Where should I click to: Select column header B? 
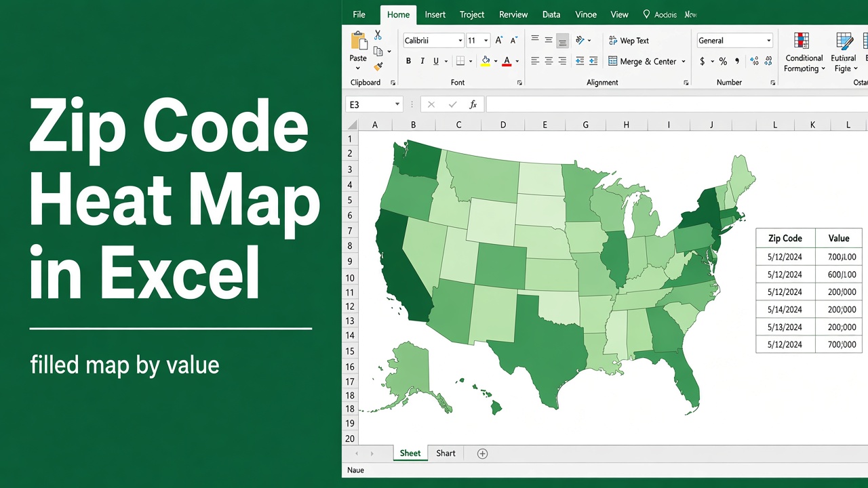tap(413, 125)
